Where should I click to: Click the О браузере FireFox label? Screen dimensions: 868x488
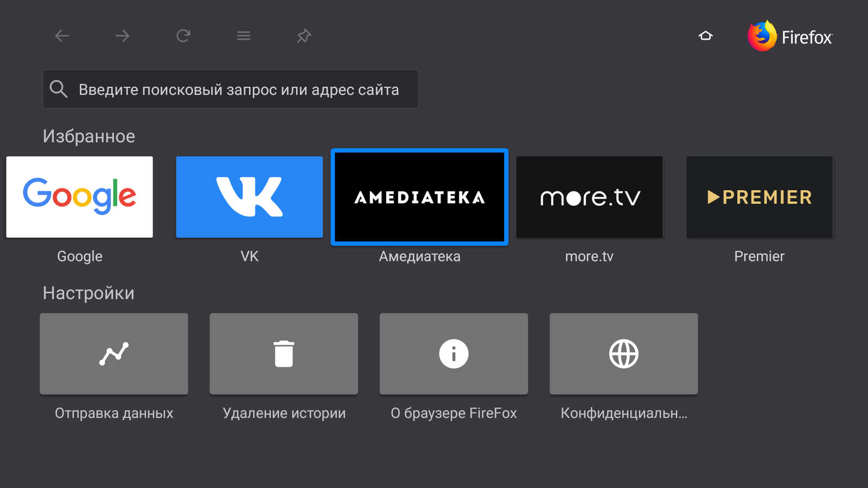pos(454,413)
